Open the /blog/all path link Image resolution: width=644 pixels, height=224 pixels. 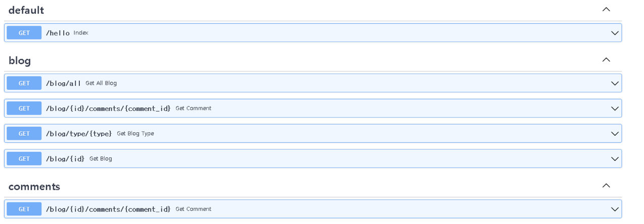[63, 83]
